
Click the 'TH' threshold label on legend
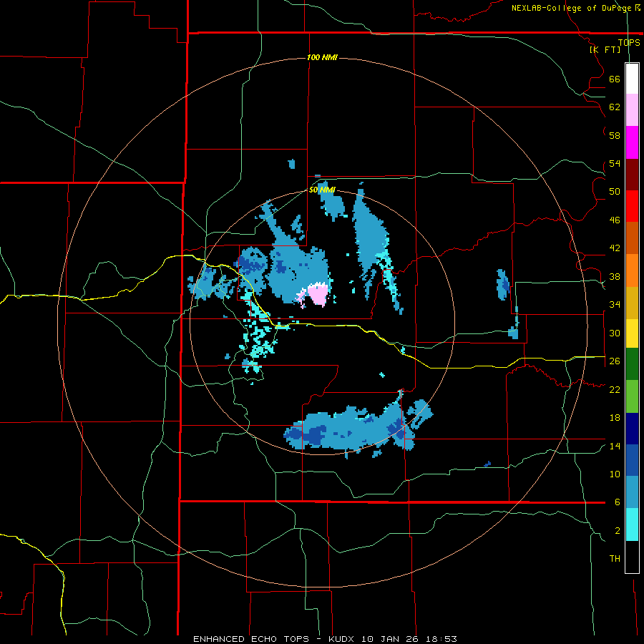click(x=615, y=559)
